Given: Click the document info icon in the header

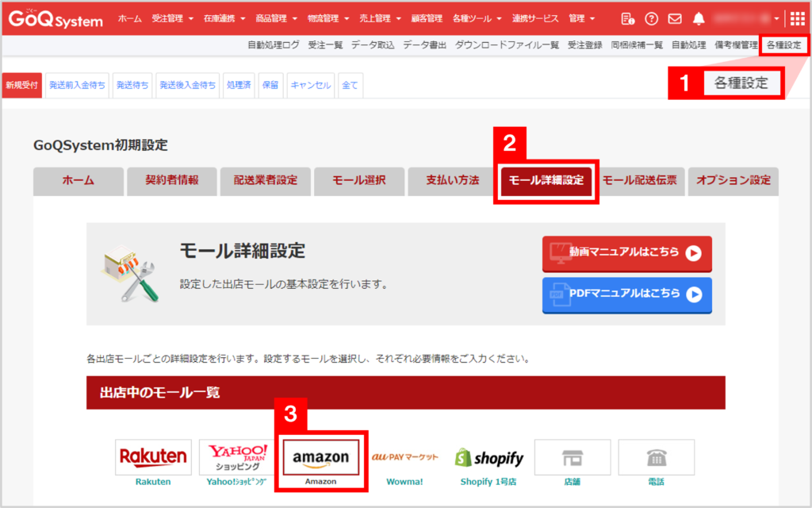Looking at the screenshot, I should 627,17.
